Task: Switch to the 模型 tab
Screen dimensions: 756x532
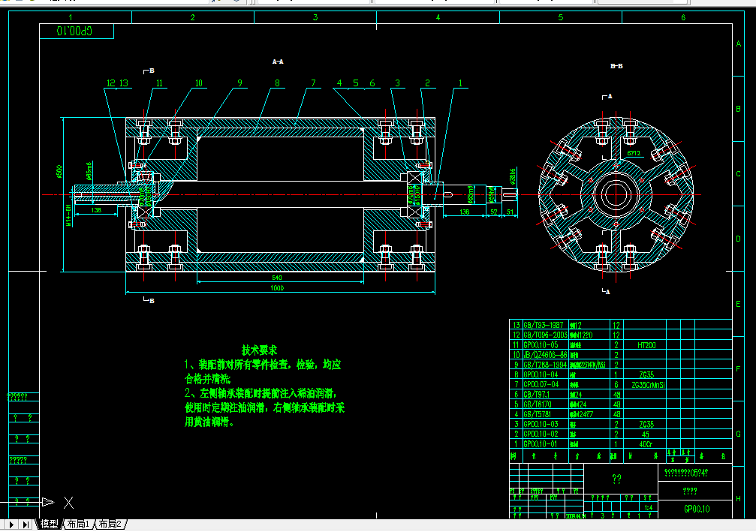Action: 50,524
